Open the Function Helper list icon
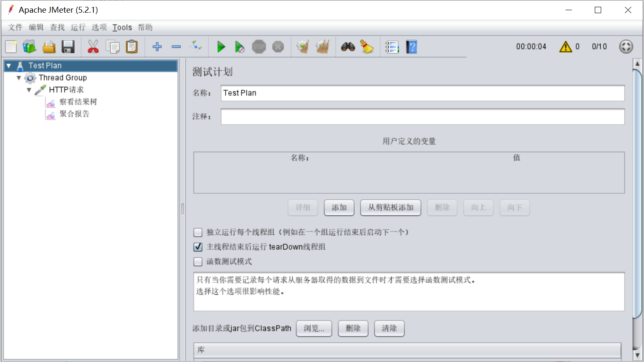This screenshot has height=362, width=644. click(x=392, y=47)
